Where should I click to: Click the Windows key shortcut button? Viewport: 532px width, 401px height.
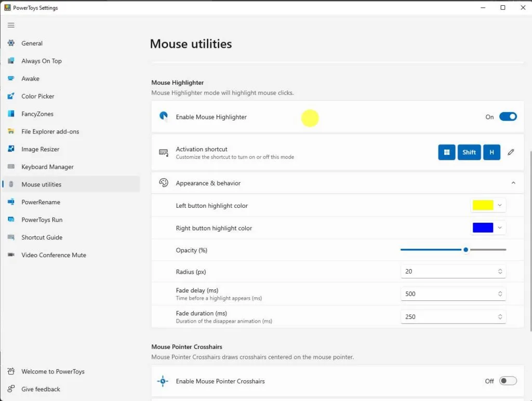pos(446,152)
